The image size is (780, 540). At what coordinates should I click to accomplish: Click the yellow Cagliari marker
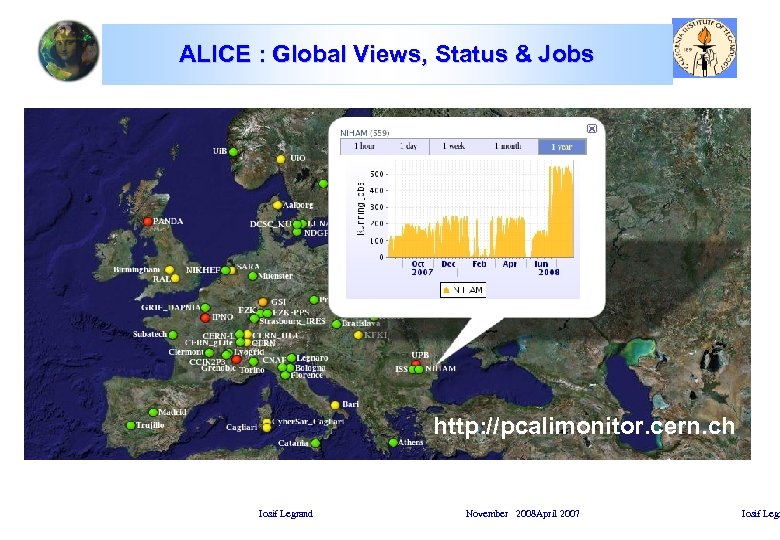267,428
